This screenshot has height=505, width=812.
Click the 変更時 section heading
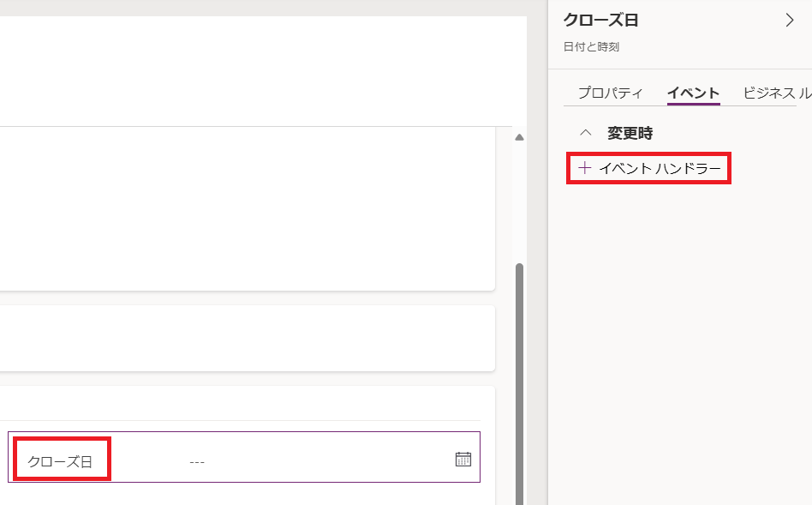[x=630, y=133]
